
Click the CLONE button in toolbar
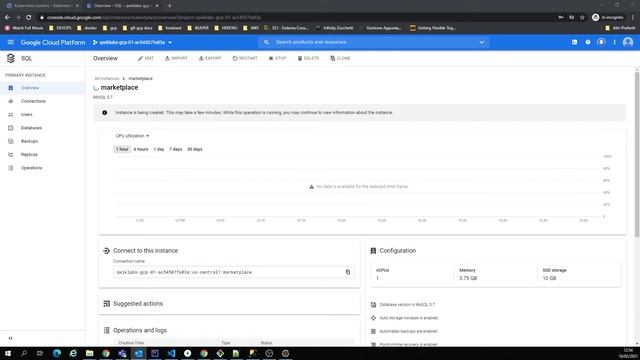point(340,58)
